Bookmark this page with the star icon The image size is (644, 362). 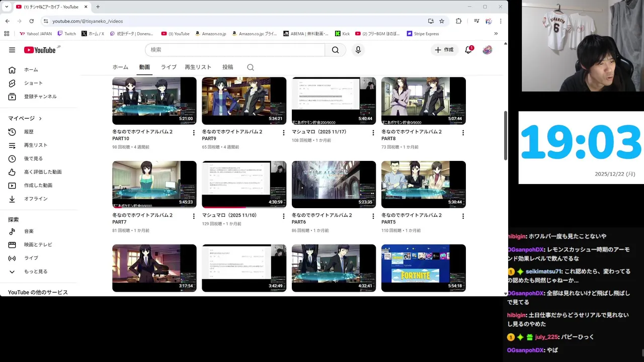[442, 21]
